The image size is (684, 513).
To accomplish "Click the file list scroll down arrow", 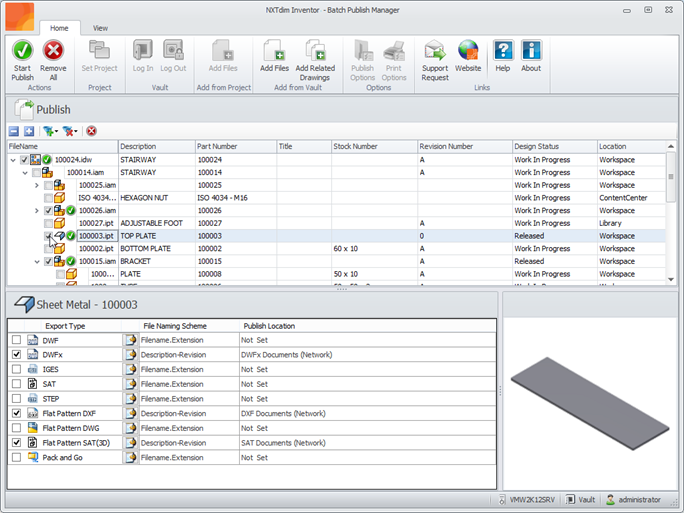I will tap(671, 279).
